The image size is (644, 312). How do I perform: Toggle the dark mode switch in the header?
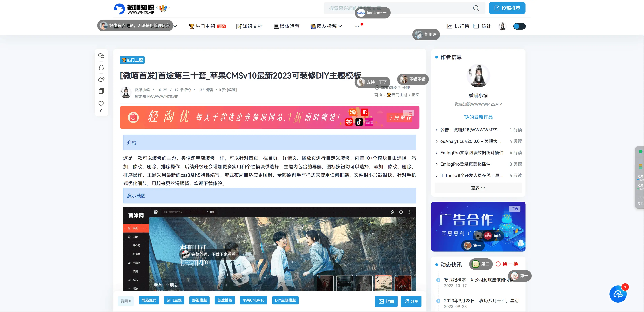519,26
